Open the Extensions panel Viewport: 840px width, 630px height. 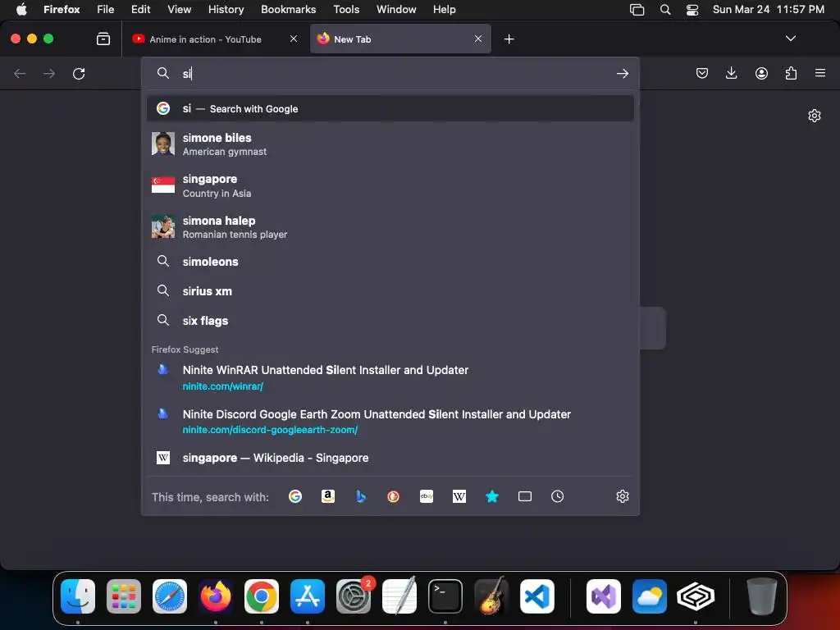coord(791,73)
